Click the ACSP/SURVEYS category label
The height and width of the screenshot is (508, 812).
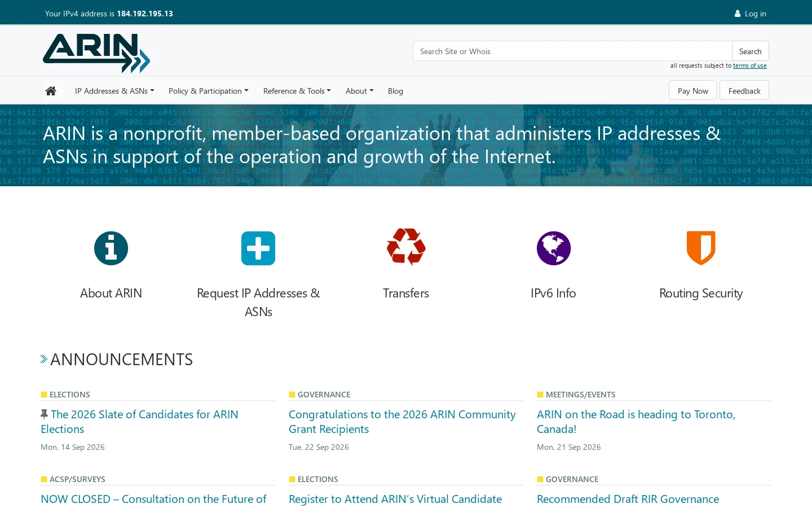[x=77, y=479]
